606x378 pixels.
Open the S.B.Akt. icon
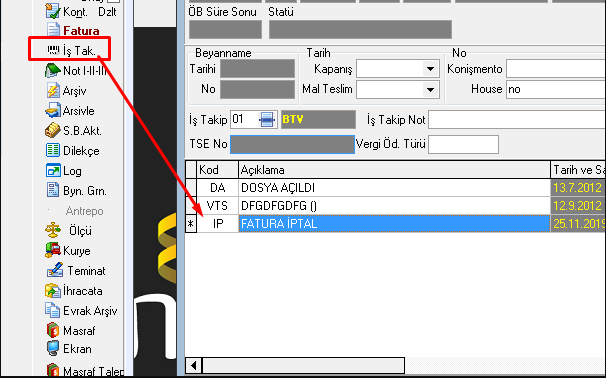[x=53, y=131]
